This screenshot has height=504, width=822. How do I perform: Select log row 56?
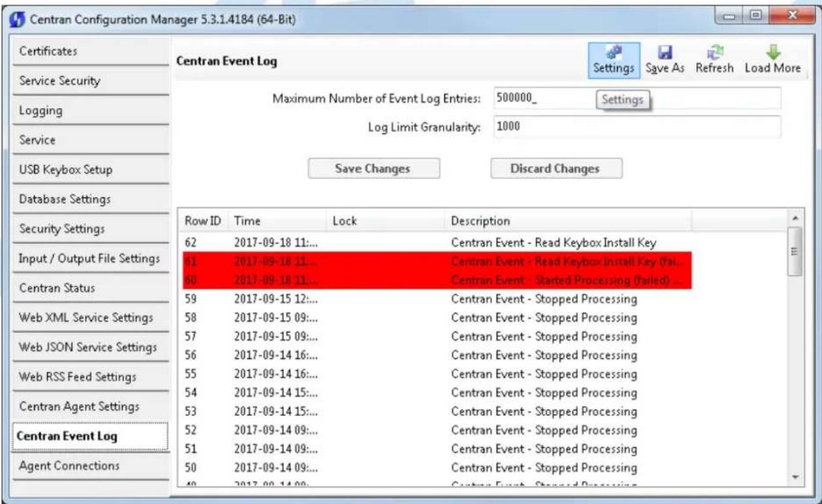pos(435,355)
